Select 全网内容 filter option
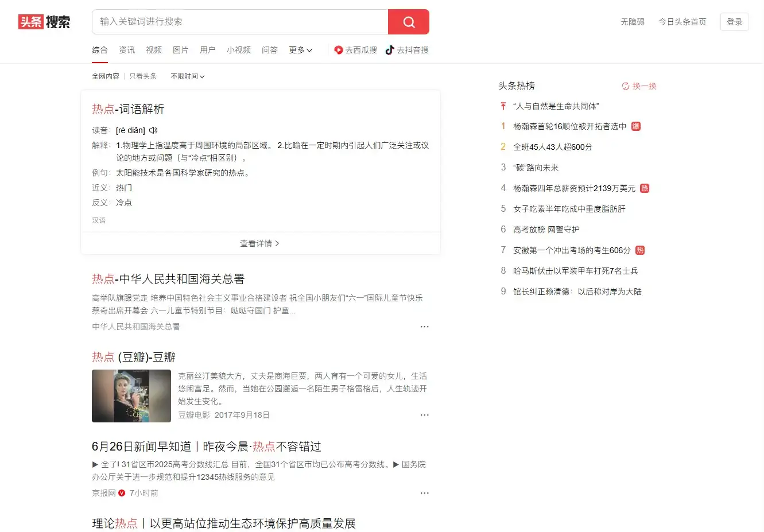The width and height of the screenshot is (764, 532). point(106,76)
